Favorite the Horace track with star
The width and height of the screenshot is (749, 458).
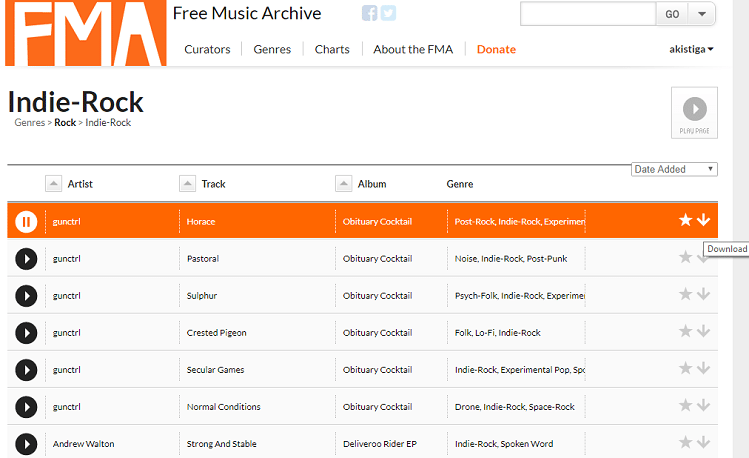tap(685, 220)
